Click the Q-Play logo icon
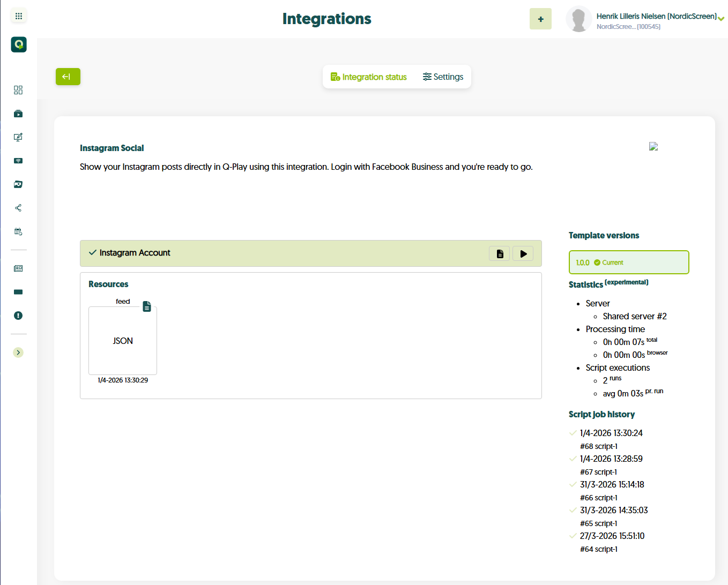 coord(19,44)
